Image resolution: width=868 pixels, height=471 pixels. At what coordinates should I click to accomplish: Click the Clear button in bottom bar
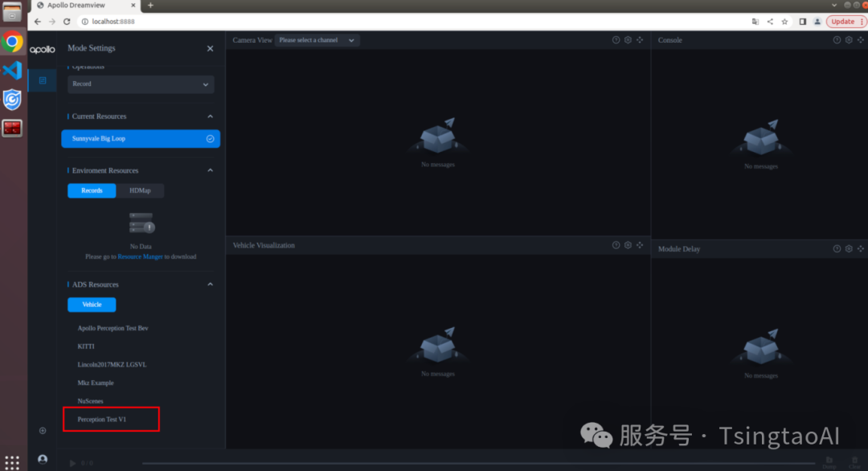(x=855, y=463)
